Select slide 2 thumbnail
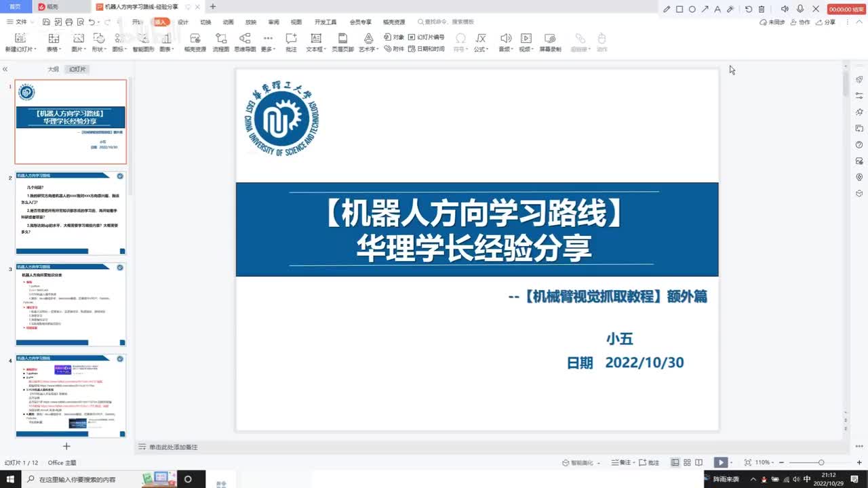The height and width of the screenshot is (488, 868). click(71, 213)
